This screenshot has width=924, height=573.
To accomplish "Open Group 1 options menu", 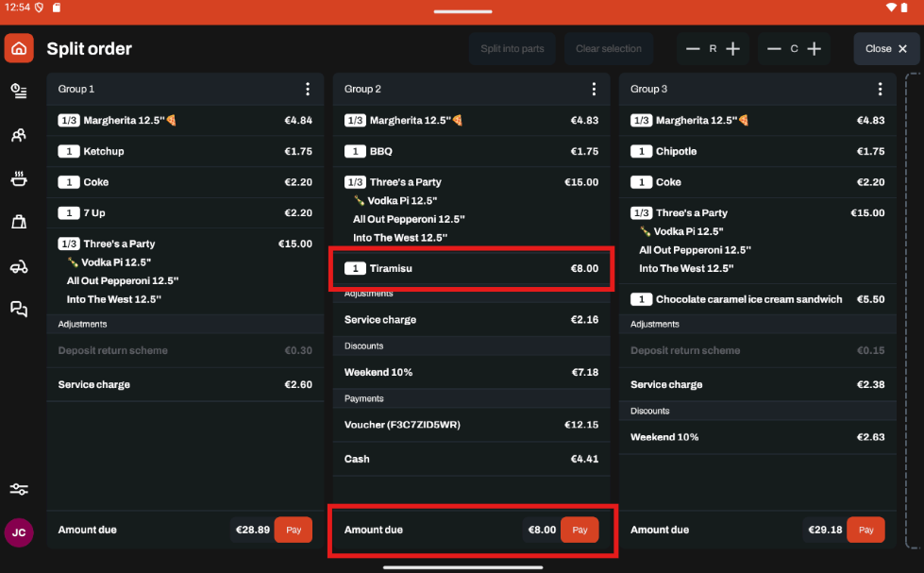I will coord(308,89).
